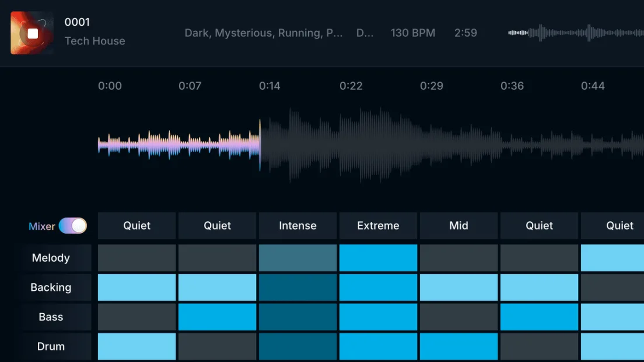644x362 pixels.
Task: Click the 0:14 time marker
Action: tap(270, 86)
